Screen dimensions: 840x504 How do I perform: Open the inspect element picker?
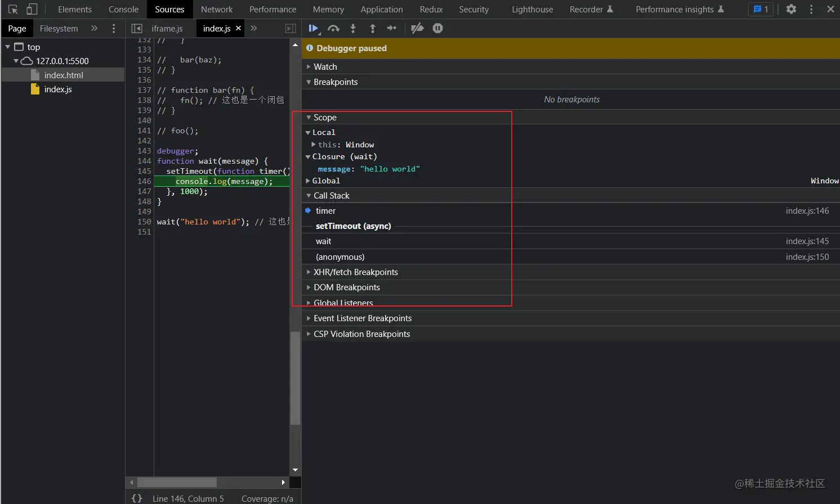point(13,10)
